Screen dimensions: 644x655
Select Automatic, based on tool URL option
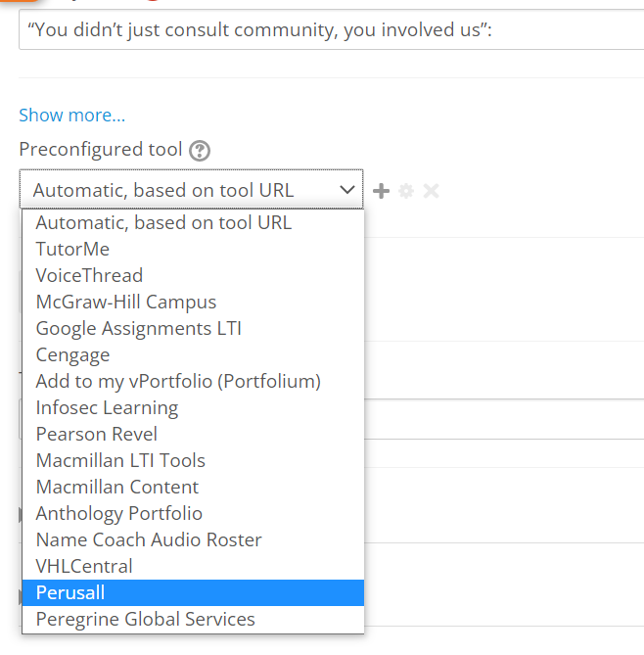click(x=193, y=222)
